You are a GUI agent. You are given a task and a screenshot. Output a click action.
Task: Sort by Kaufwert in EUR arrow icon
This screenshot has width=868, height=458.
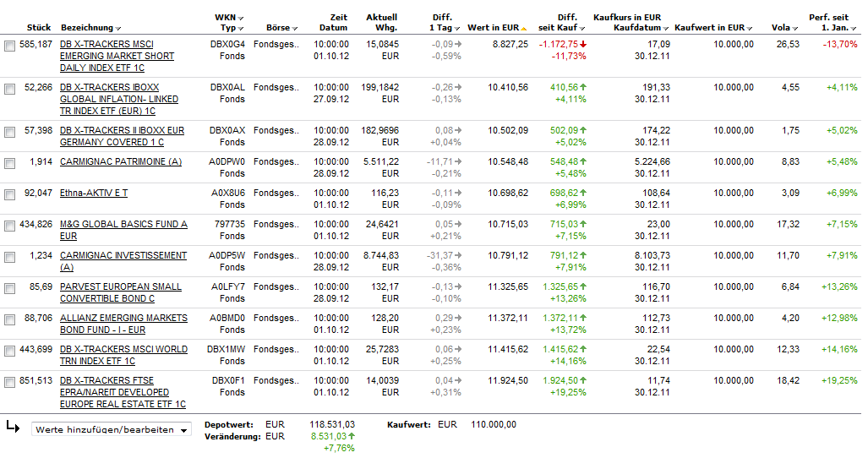750,29
